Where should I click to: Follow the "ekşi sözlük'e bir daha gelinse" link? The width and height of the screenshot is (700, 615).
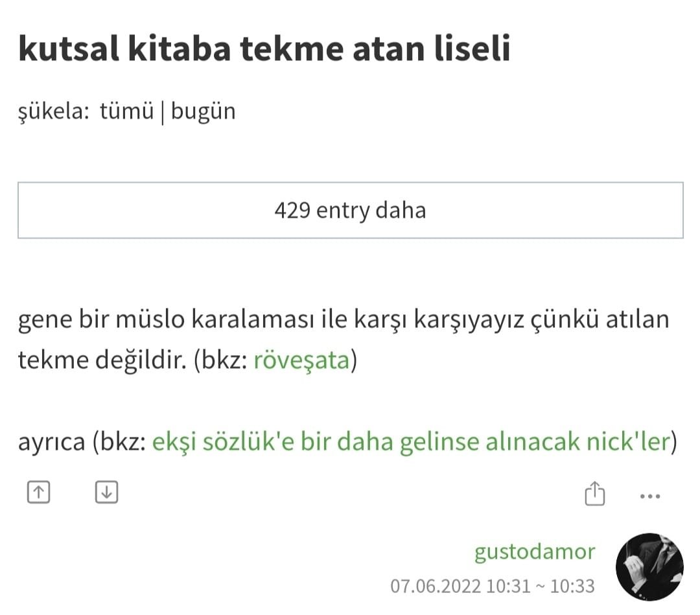[410, 442]
